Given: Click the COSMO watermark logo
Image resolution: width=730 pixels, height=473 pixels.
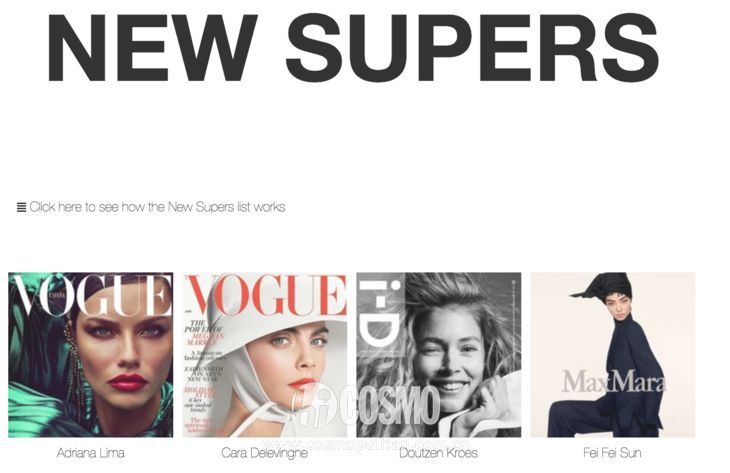Looking at the screenshot, I should [367, 404].
